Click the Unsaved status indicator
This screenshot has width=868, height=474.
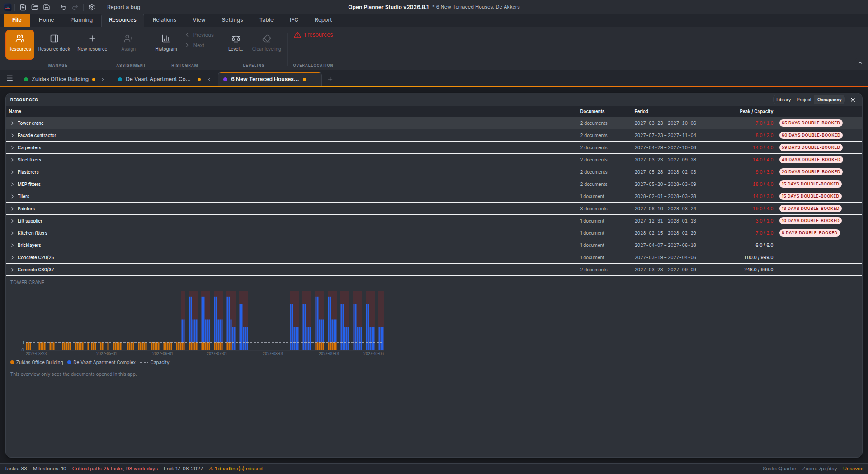853,469
